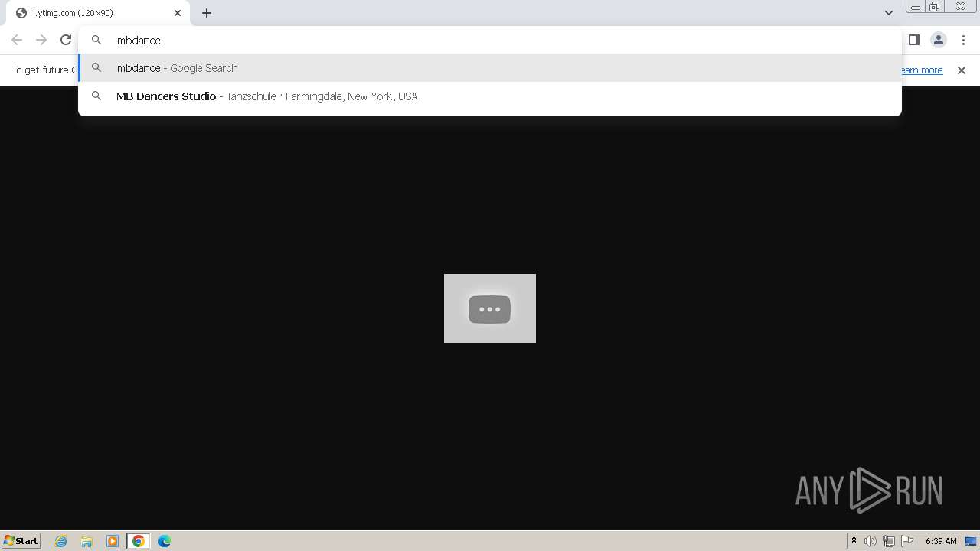The height and width of the screenshot is (551, 980).
Task: Open the Windows Start menu
Action: tap(21, 540)
